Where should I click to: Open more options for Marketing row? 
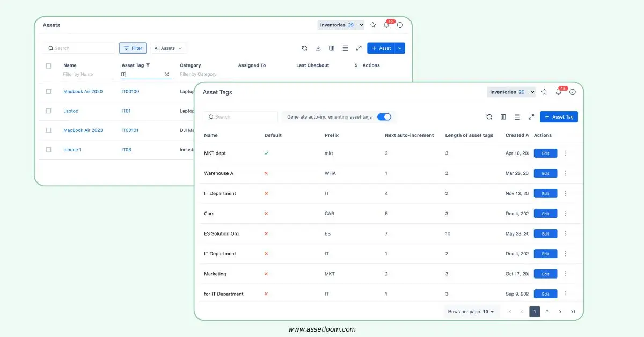(566, 274)
